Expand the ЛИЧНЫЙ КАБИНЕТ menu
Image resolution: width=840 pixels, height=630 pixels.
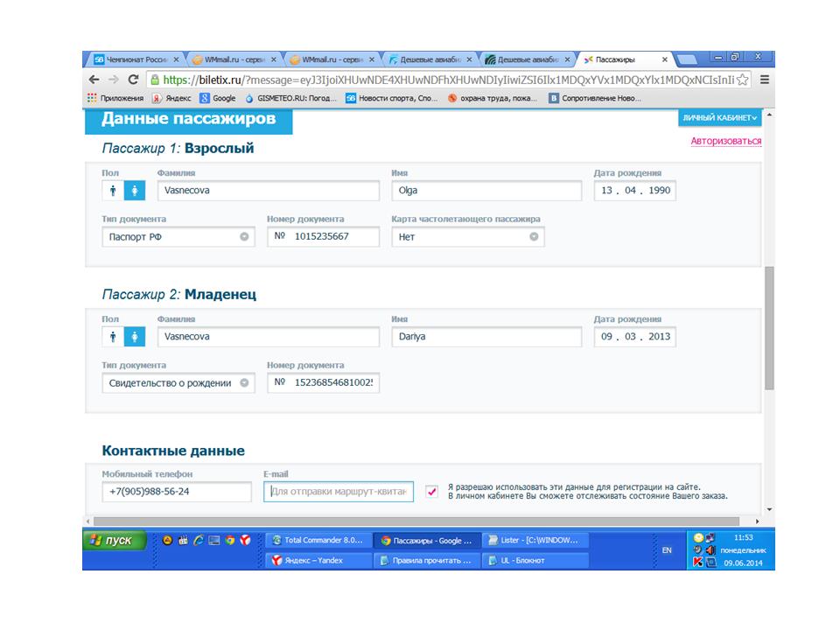[719, 118]
